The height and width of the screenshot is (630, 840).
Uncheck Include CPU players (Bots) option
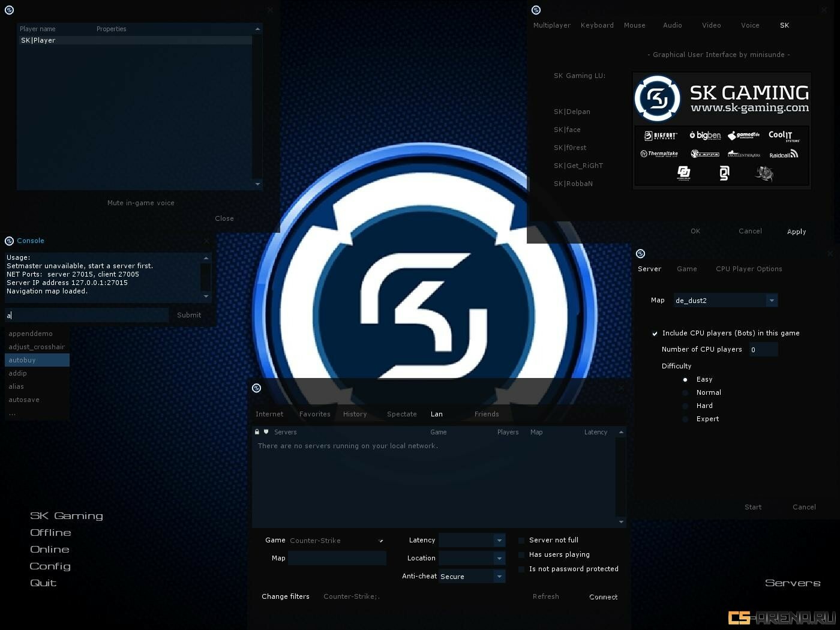coord(655,334)
